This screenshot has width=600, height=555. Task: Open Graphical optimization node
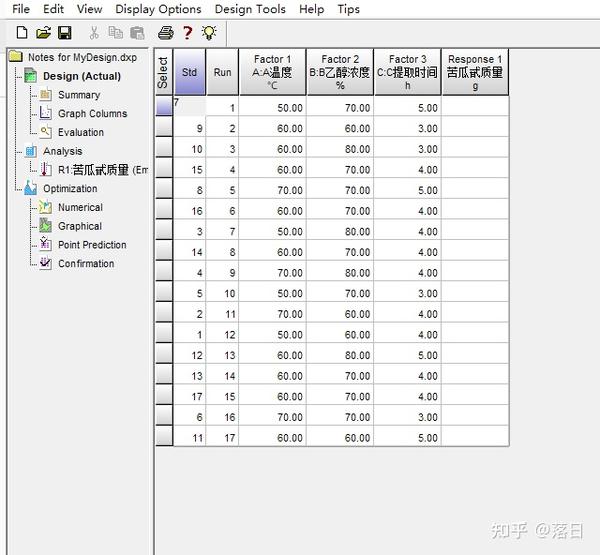[x=80, y=226]
